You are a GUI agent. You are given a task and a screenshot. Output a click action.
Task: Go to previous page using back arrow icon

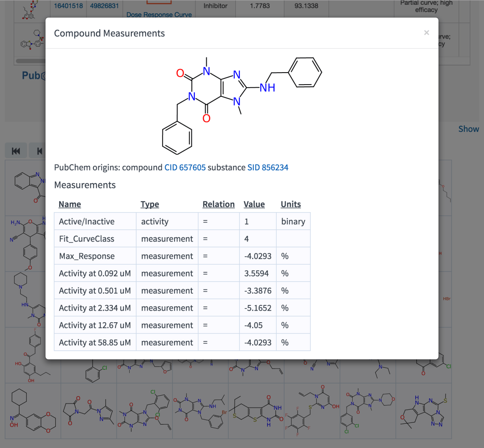(x=39, y=151)
